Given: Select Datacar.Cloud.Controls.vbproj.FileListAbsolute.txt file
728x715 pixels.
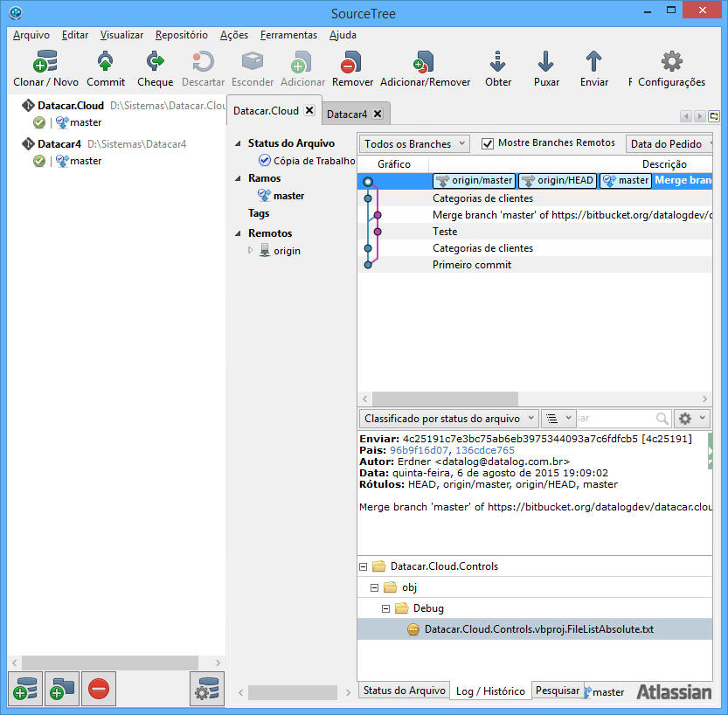Looking at the screenshot, I should pyautogui.click(x=535, y=629).
